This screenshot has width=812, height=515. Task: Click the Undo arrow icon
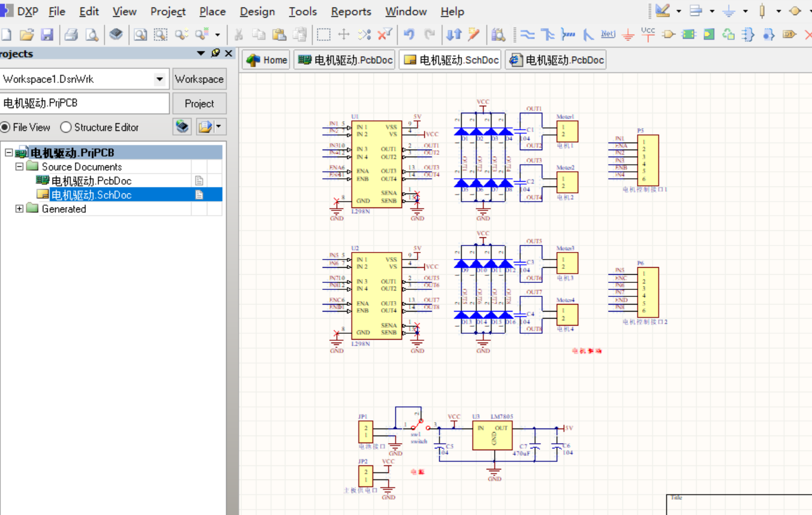tap(409, 35)
